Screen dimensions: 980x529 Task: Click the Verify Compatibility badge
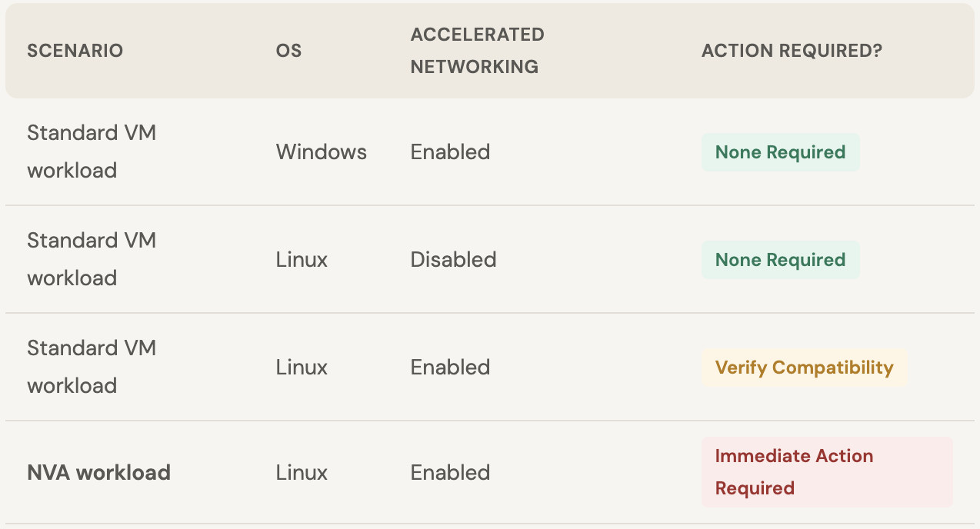[804, 368]
